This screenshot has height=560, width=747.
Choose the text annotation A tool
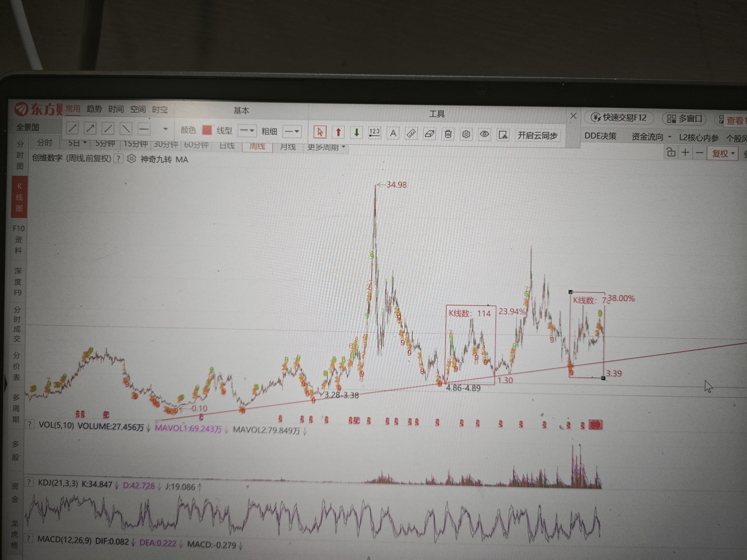point(393,133)
